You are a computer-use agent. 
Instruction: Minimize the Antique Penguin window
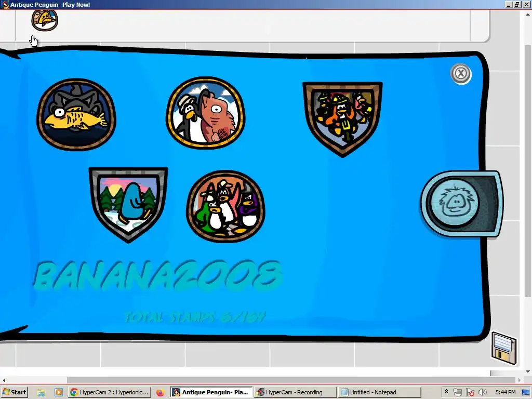(x=509, y=4)
